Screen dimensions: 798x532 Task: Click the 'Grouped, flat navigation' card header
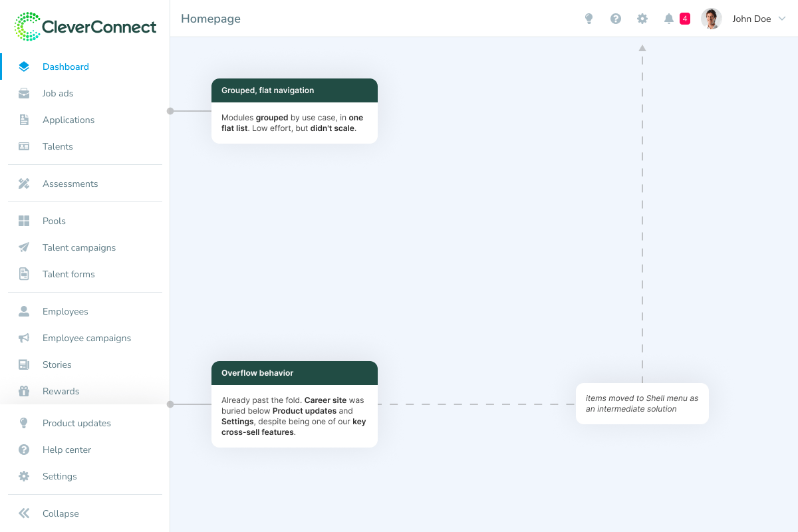pyautogui.click(x=295, y=90)
